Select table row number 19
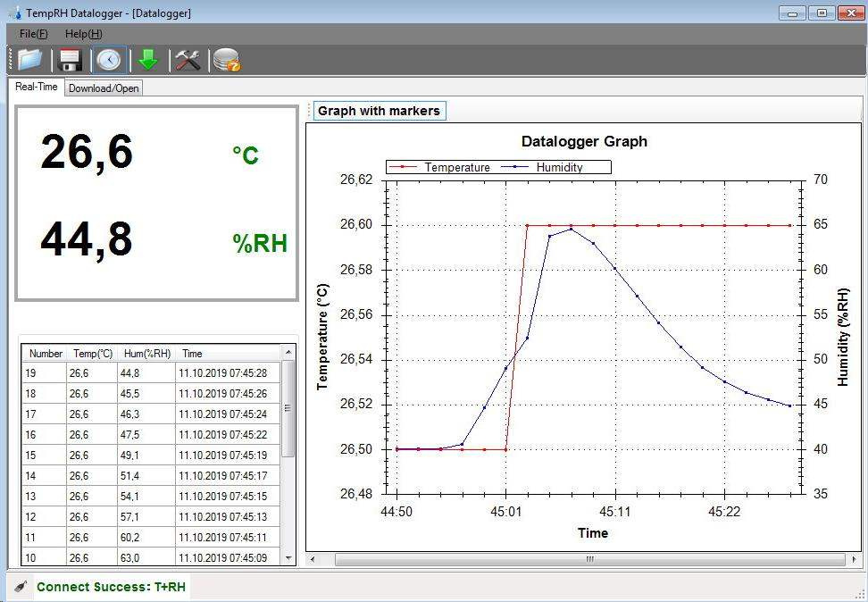 point(152,373)
